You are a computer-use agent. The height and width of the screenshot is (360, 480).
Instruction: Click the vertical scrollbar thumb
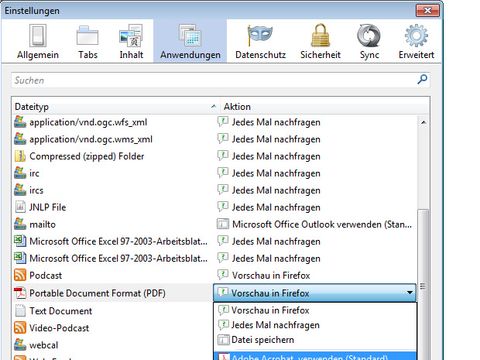tap(423, 285)
